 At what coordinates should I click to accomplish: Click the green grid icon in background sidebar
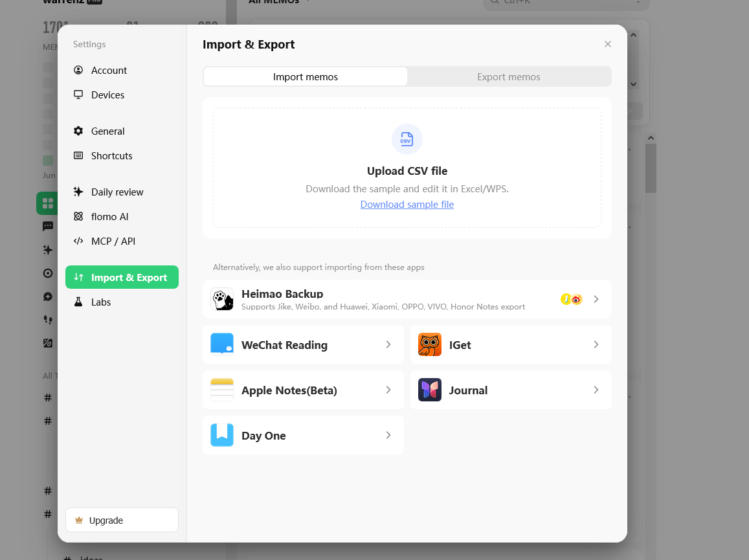coord(47,203)
